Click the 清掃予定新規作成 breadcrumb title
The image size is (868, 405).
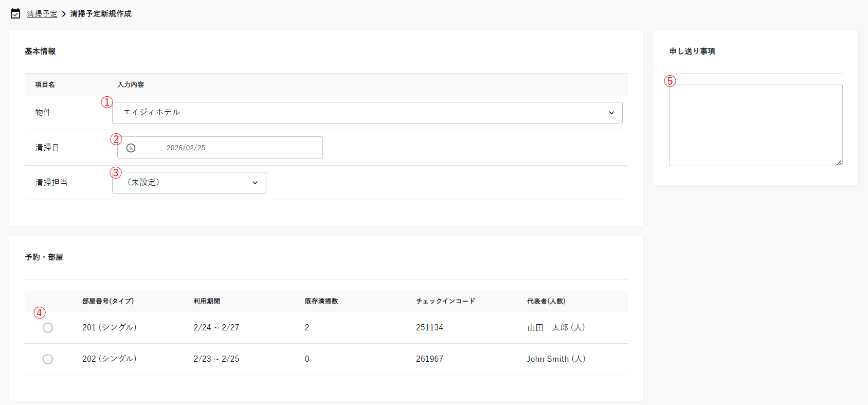[101, 14]
